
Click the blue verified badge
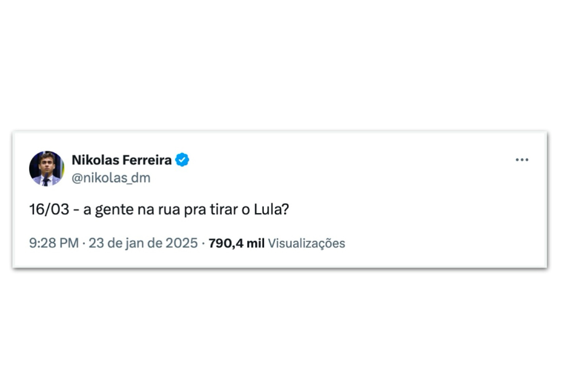[182, 160]
